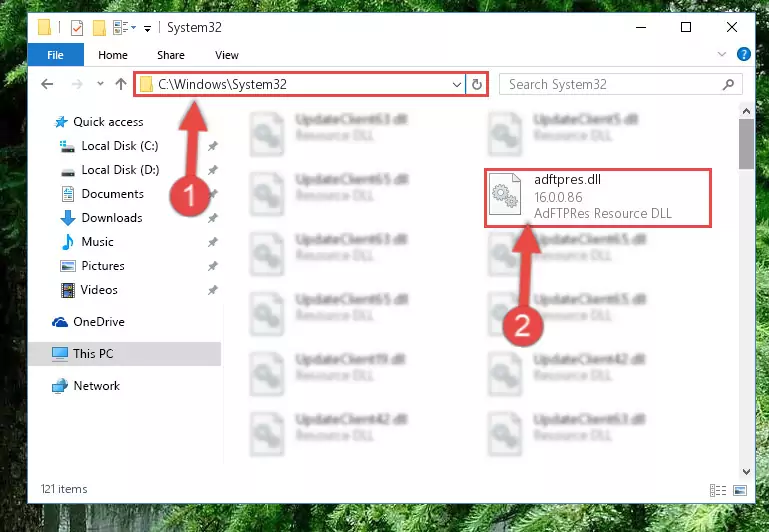769x532 pixels.
Task: Click the Downloads blue arrow icon
Action: (x=68, y=218)
